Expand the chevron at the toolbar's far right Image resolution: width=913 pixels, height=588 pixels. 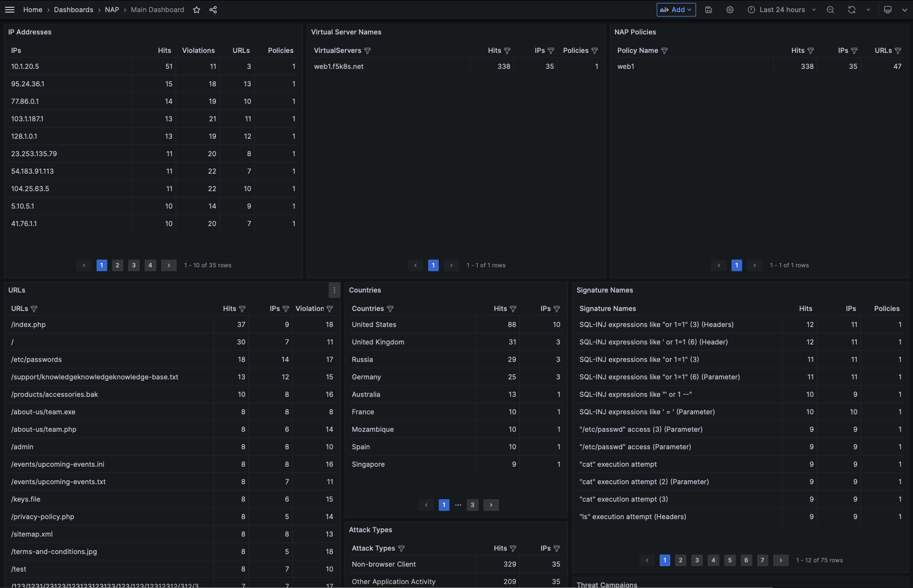(905, 10)
